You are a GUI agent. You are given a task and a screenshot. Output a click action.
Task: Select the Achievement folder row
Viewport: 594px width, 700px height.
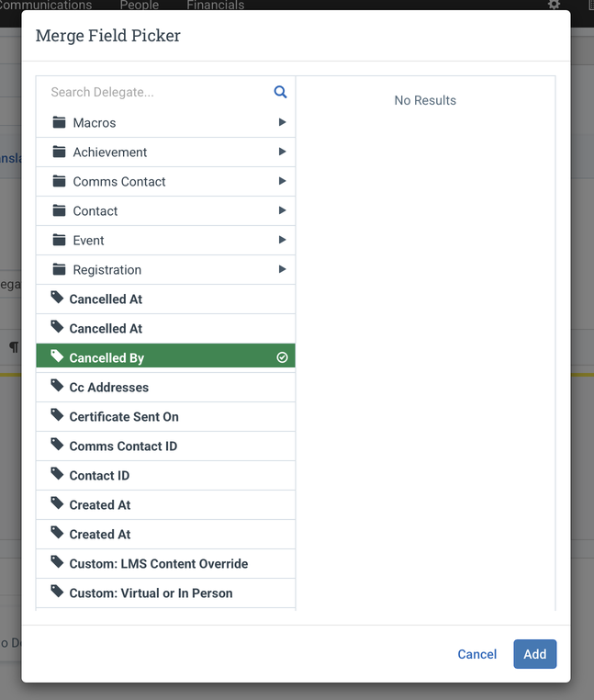(165, 152)
